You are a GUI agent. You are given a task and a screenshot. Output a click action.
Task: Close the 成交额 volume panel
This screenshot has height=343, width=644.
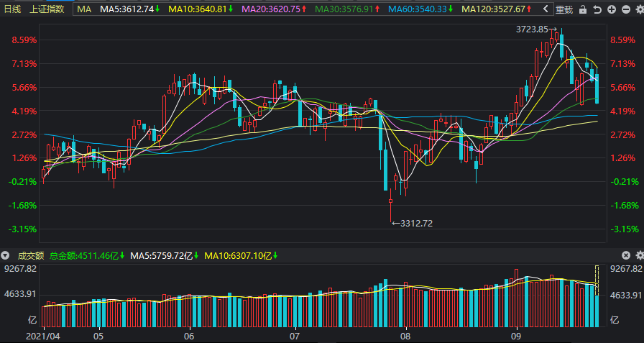(625, 255)
